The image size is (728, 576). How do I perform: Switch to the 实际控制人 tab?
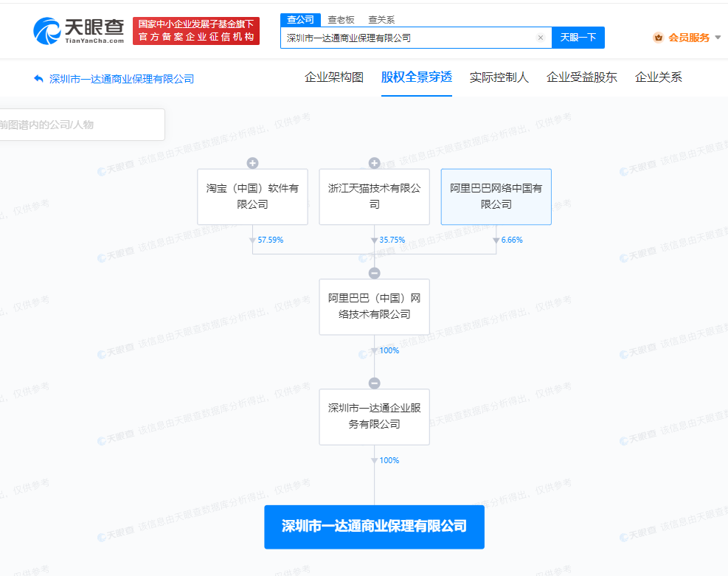coord(499,77)
